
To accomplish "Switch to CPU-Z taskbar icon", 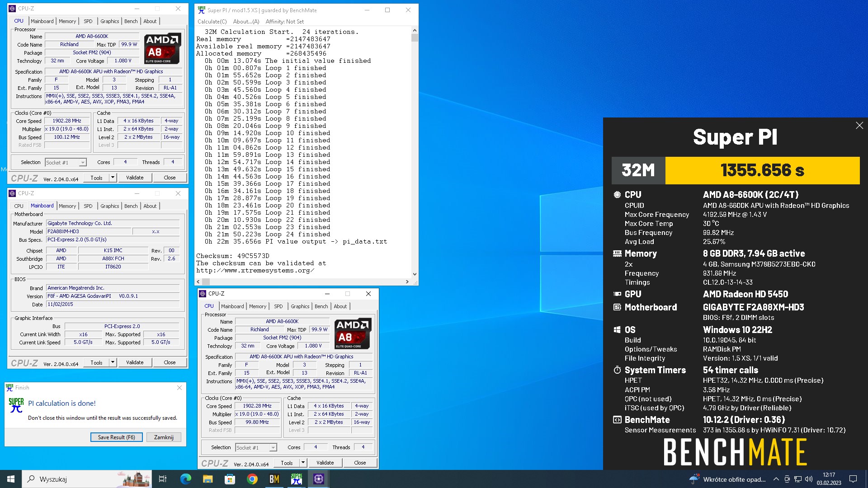I will 319,479.
